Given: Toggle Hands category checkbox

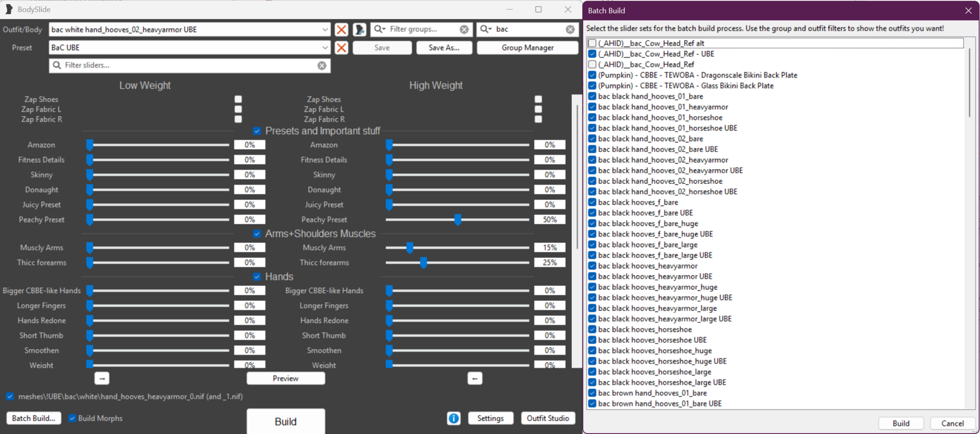Looking at the screenshot, I should tap(257, 276).
